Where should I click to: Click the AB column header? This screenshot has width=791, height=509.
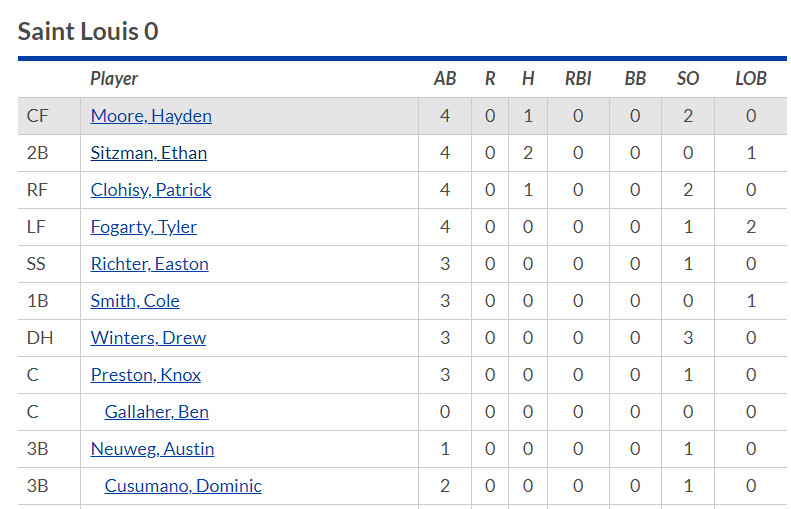click(x=445, y=79)
